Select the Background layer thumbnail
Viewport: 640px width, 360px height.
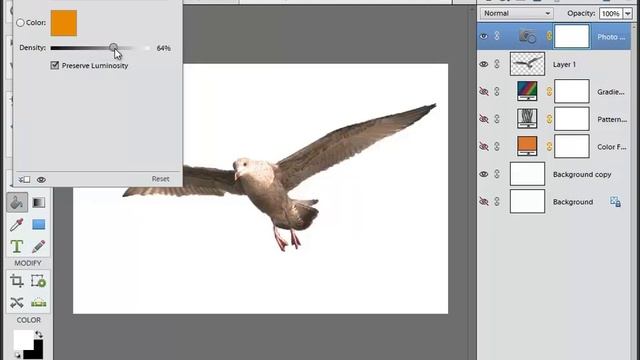[527, 201]
